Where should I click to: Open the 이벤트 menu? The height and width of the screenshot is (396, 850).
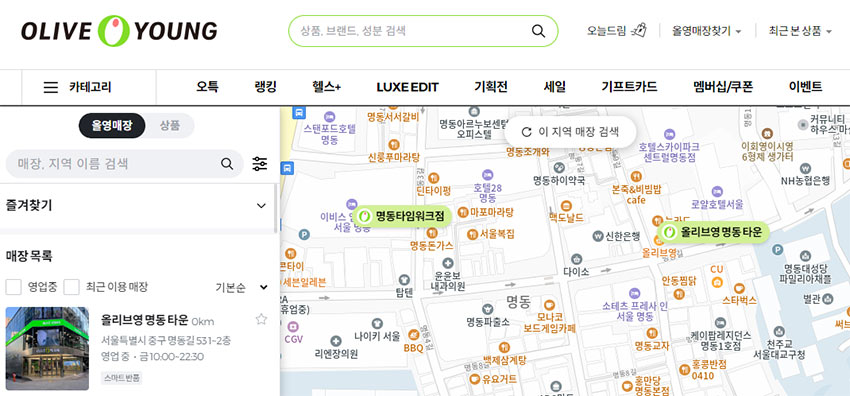[x=806, y=87]
